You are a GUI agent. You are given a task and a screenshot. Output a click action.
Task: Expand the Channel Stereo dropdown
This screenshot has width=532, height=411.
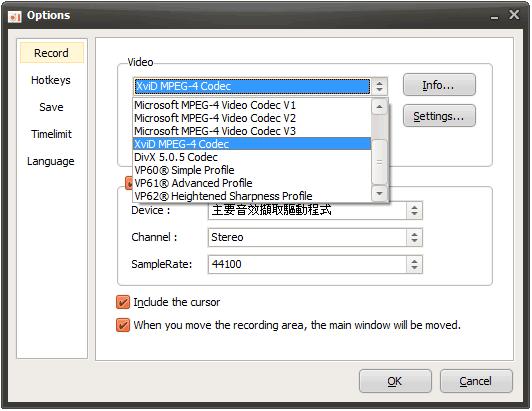click(414, 237)
